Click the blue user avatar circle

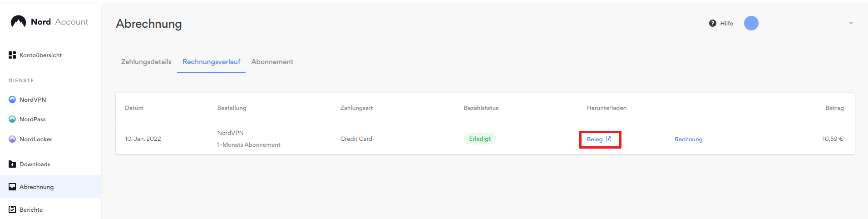tap(751, 23)
